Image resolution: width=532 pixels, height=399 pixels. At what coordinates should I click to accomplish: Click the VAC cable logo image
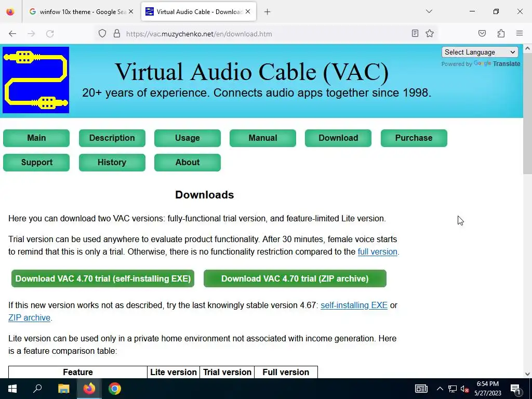36,80
